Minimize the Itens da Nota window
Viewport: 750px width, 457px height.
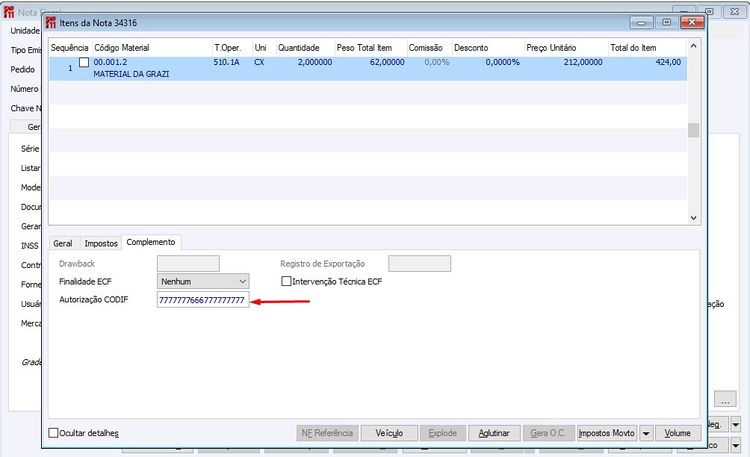(x=641, y=22)
